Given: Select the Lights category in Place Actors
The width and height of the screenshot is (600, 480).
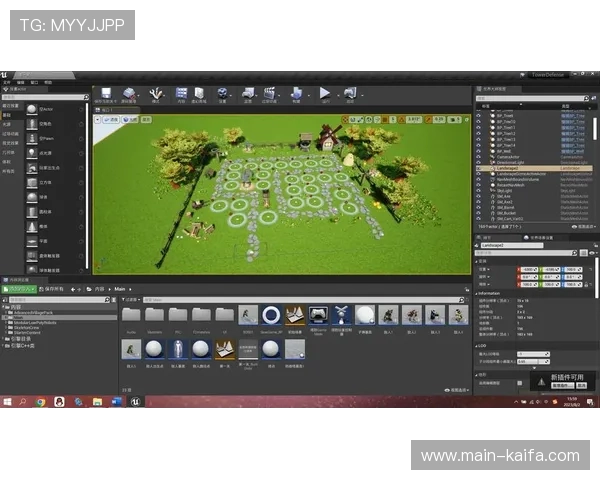Looking at the screenshot, I should [8, 124].
